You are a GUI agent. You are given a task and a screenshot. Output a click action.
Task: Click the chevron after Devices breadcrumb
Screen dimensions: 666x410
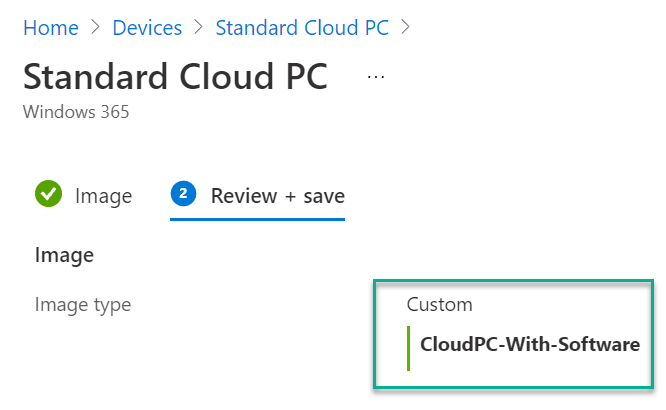(198, 28)
